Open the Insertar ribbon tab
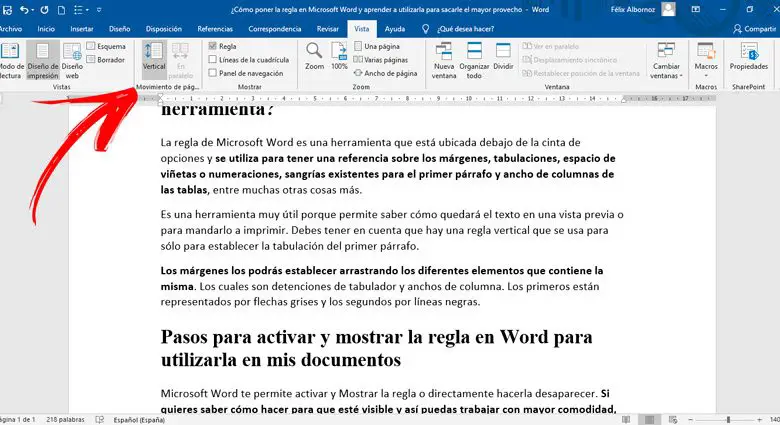This screenshot has height=425, width=780. tap(83, 30)
